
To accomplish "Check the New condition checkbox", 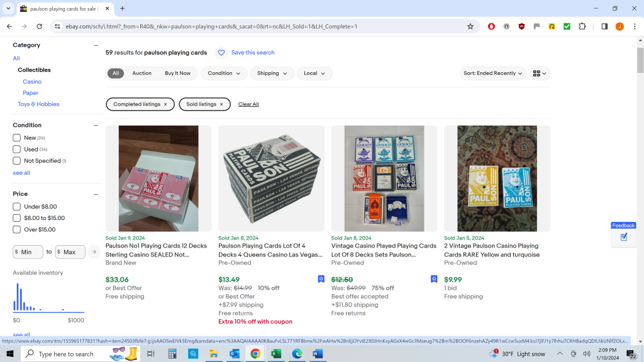I will [16, 138].
